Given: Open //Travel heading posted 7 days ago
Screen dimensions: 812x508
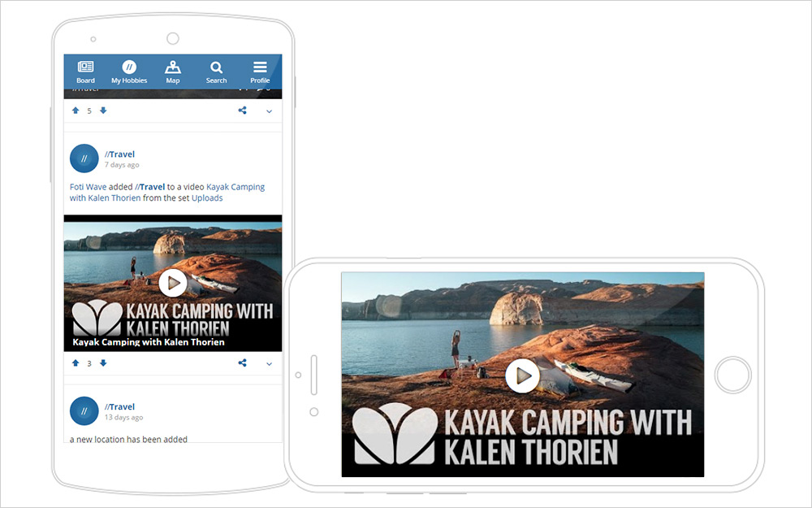Looking at the screenshot, I should pos(119,154).
